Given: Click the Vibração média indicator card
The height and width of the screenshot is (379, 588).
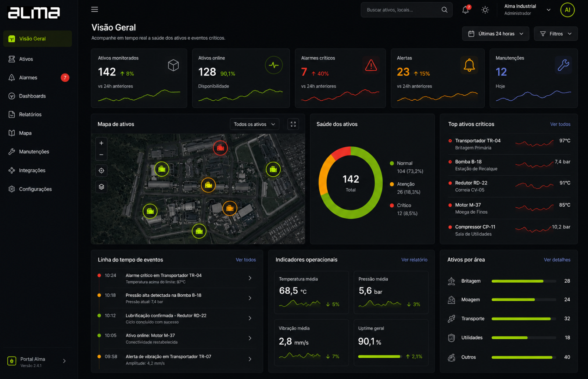Looking at the screenshot, I should [311, 343].
